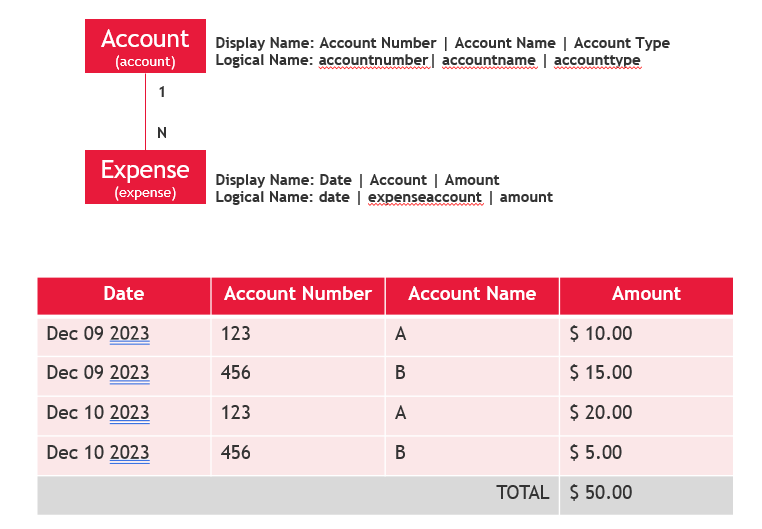The image size is (762, 529).
Task: Select the red Expense entity box
Action: [x=145, y=178]
